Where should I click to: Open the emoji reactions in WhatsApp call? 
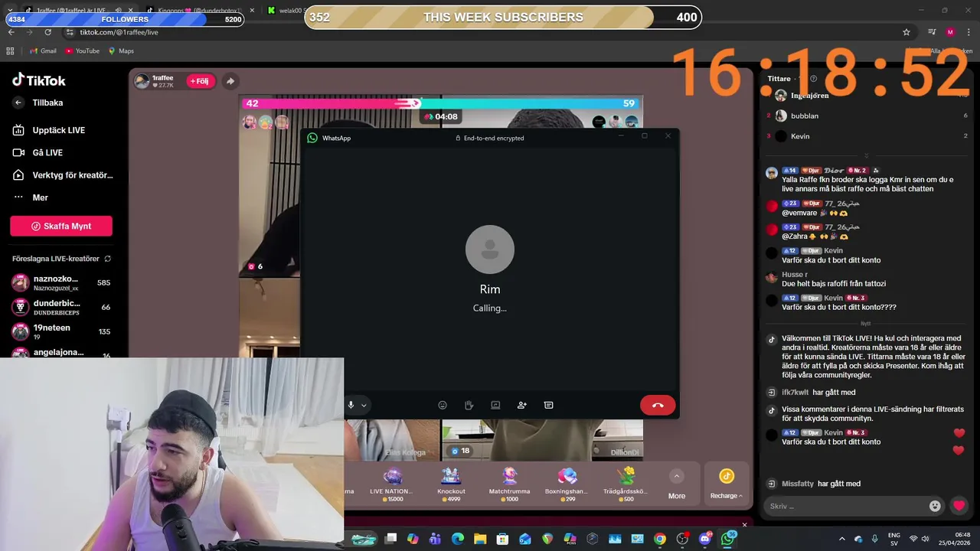(x=443, y=405)
